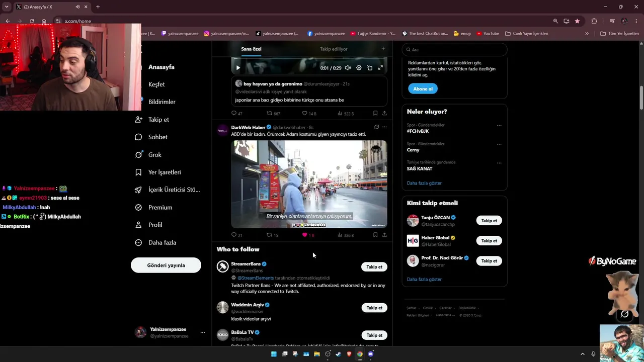Open a new browser tab
The image size is (644, 362).
pos(98,7)
